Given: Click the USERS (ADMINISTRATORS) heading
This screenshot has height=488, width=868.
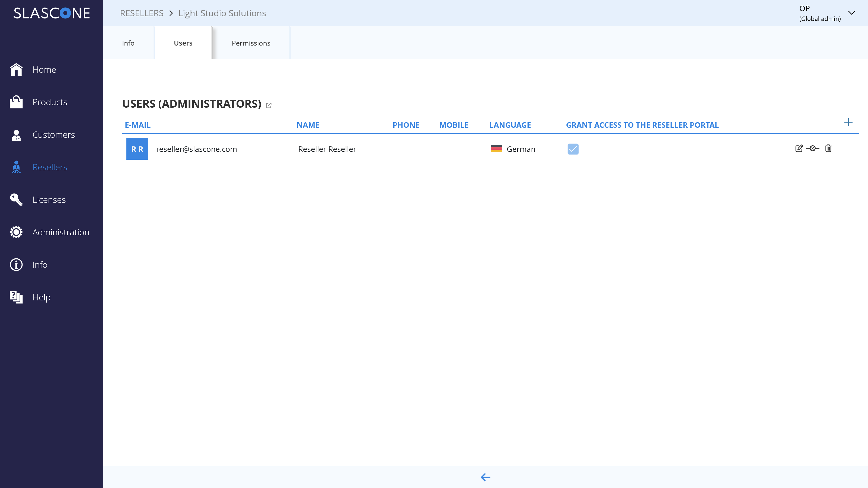Looking at the screenshot, I should (x=192, y=104).
